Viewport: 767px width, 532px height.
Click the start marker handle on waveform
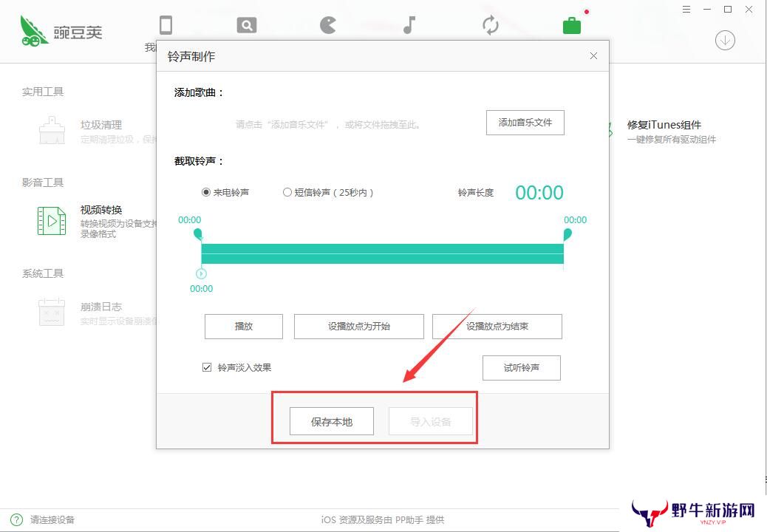coord(197,234)
